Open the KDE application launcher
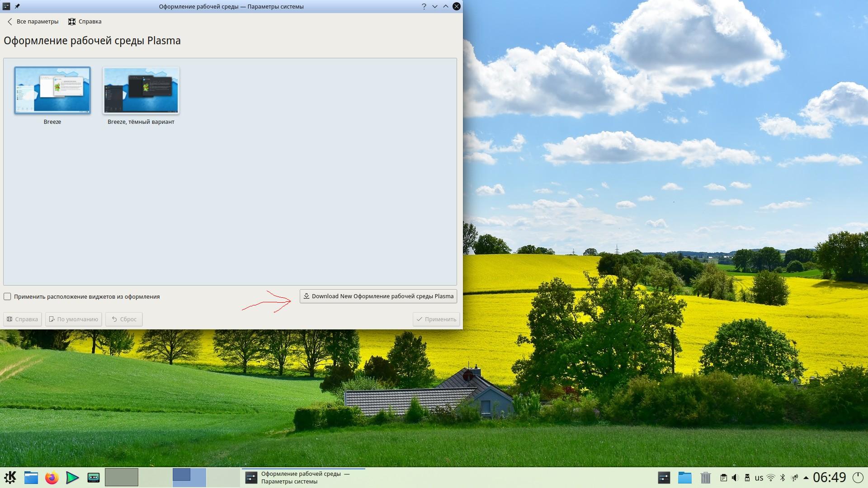The height and width of the screenshot is (488, 868). [x=10, y=478]
